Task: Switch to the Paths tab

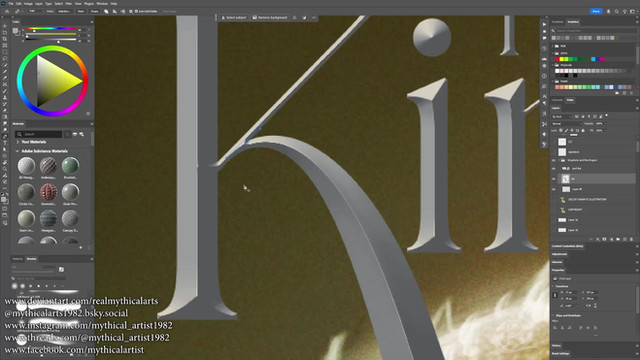Action: click(570, 100)
